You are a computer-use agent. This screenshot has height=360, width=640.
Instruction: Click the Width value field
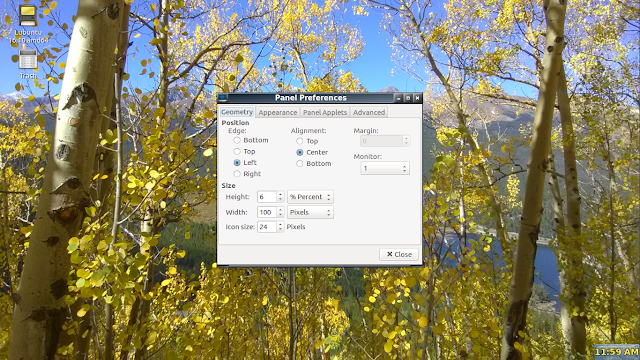[x=267, y=212]
